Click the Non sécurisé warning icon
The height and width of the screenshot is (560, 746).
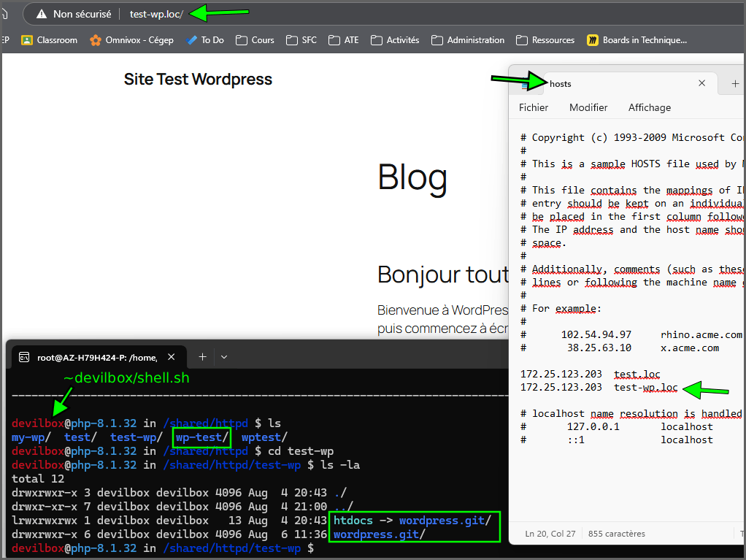point(42,15)
